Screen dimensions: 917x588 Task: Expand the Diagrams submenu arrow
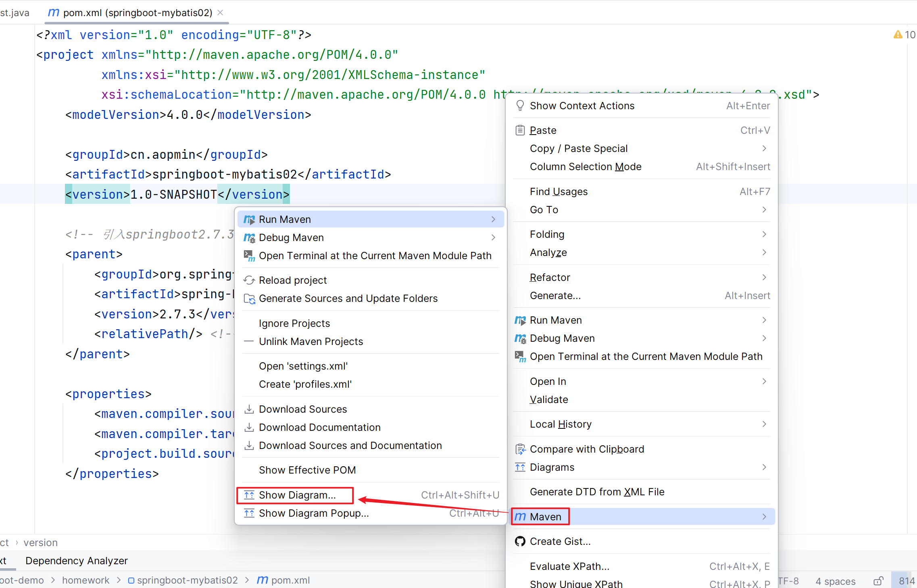click(764, 467)
